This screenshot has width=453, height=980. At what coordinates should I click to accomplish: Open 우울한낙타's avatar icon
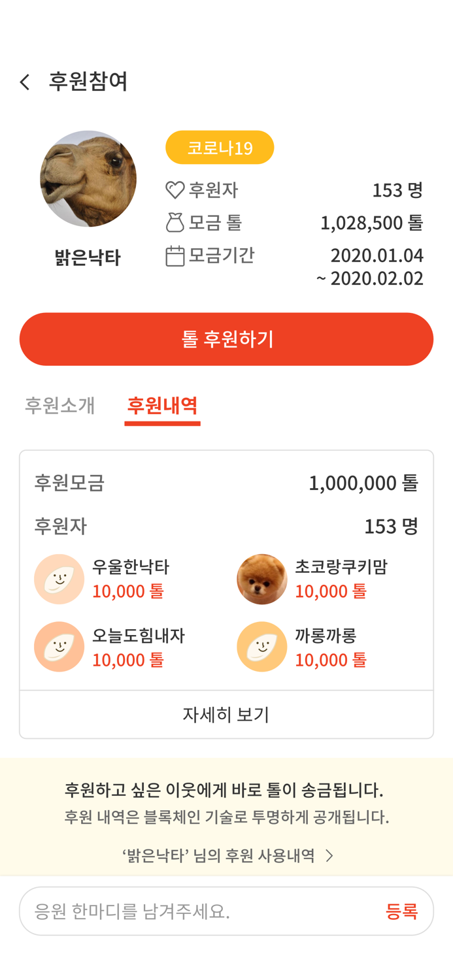[x=59, y=578]
